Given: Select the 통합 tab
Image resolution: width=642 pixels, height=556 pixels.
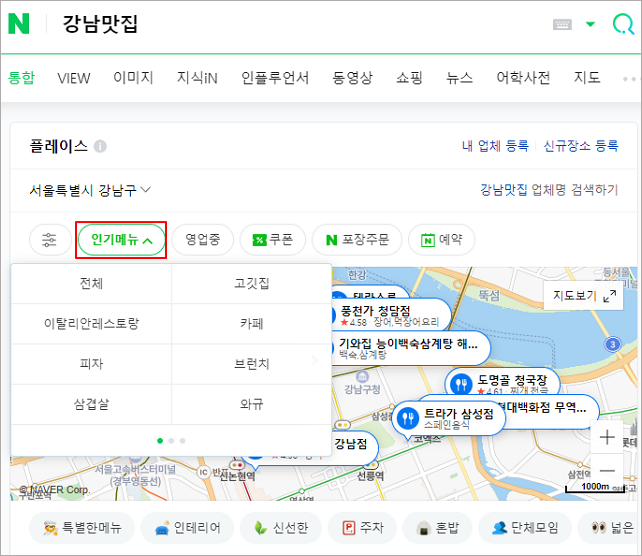Looking at the screenshot, I should click(22, 77).
